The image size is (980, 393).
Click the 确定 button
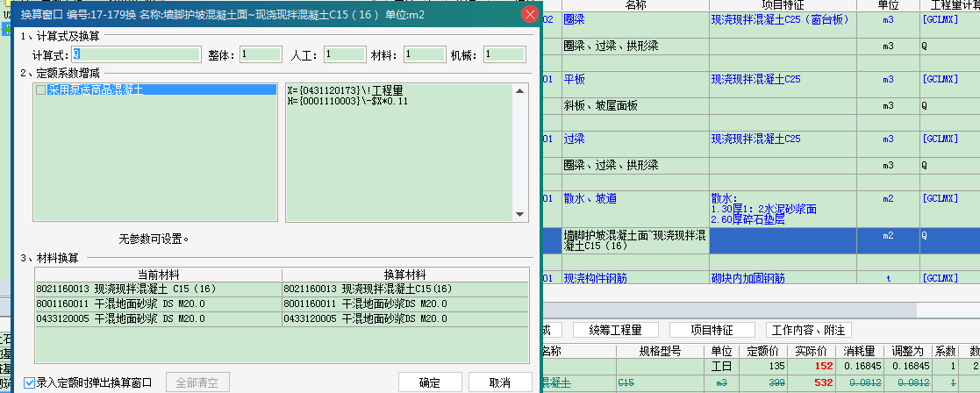pos(429,382)
